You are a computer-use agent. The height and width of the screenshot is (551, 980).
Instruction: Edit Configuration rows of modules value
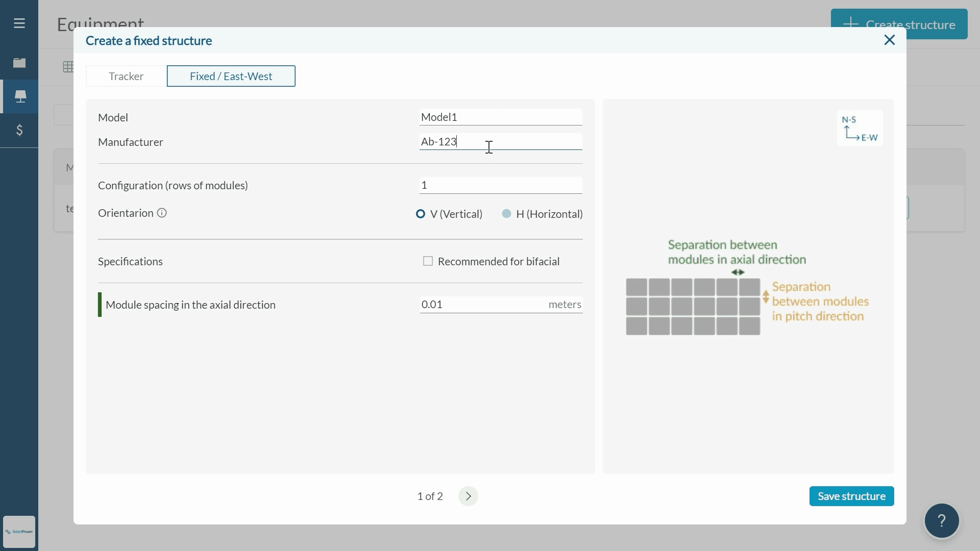click(x=500, y=185)
